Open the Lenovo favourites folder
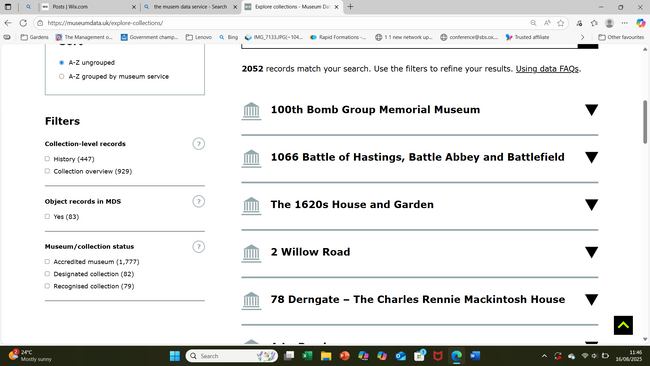This screenshot has height=366, width=650. pos(199,37)
